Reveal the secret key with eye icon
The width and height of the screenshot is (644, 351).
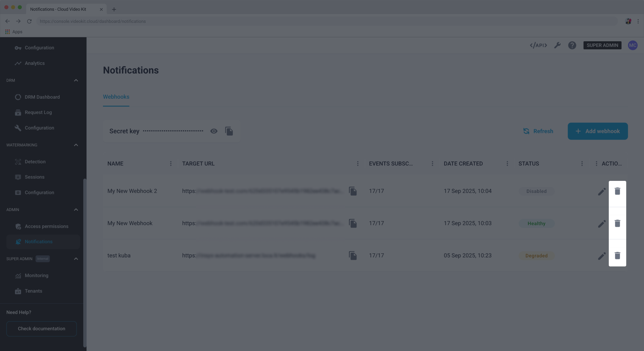214,131
